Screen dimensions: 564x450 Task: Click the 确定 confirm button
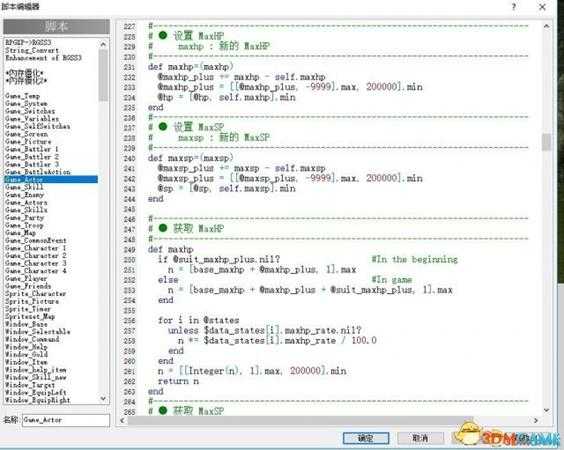click(366, 438)
